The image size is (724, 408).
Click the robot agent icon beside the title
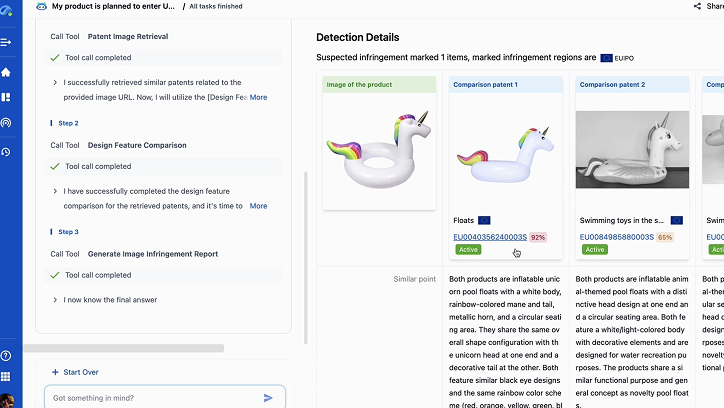42,6
